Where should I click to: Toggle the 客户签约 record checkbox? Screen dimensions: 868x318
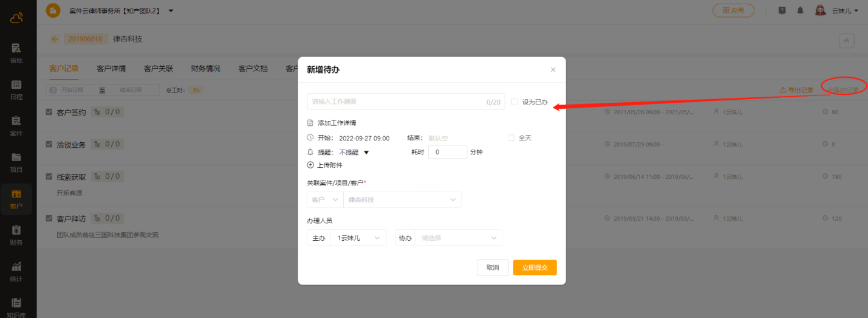pos(49,112)
